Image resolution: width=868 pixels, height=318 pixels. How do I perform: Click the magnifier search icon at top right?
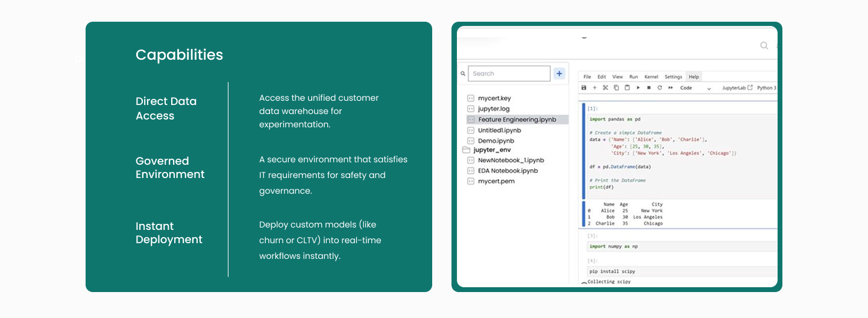coord(764,45)
